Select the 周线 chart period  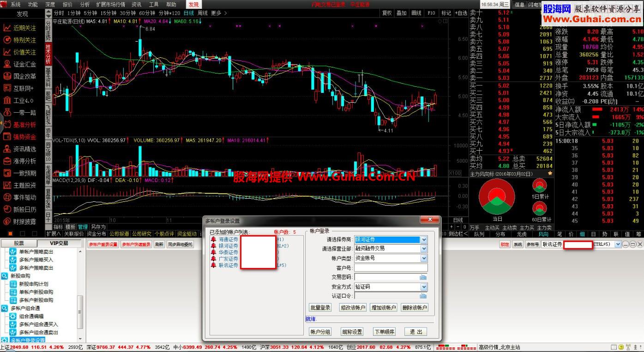[x=202, y=13]
